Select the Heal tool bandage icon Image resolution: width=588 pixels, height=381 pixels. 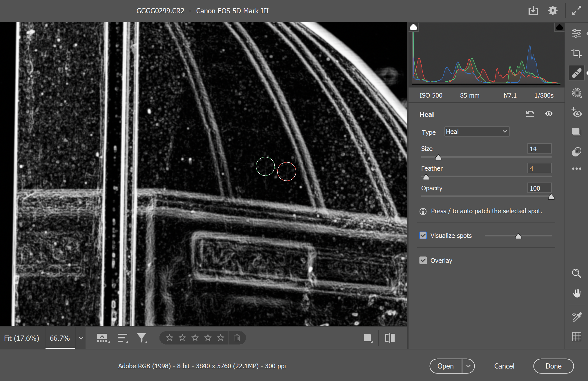(577, 73)
